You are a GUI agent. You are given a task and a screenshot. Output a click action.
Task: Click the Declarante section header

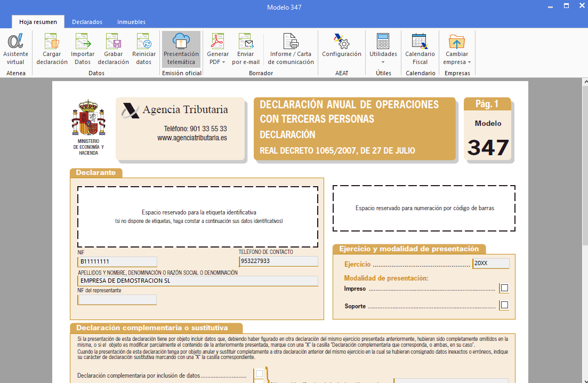(x=95, y=172)
